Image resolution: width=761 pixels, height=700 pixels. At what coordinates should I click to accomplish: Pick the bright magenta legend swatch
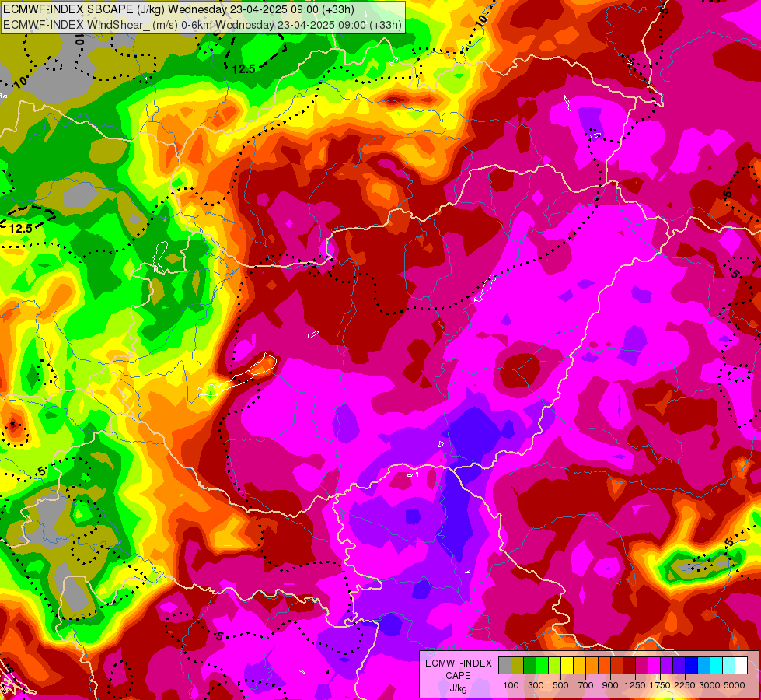(x=655, y=665)
